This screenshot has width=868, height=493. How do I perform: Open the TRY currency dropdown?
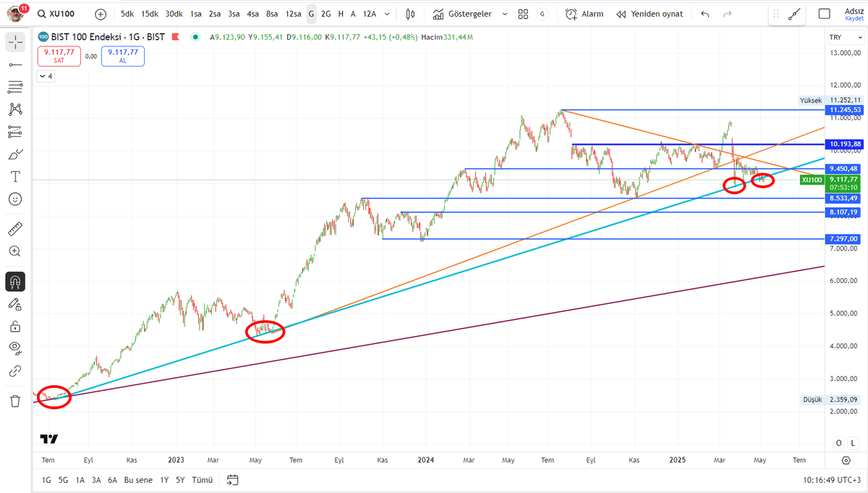pyautogui.click(x=846, y=36)
